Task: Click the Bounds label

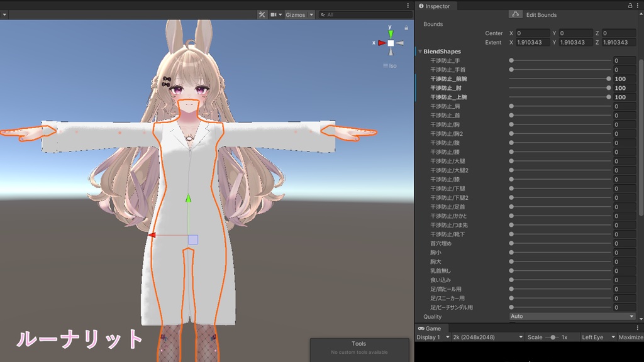Action: 433,25
